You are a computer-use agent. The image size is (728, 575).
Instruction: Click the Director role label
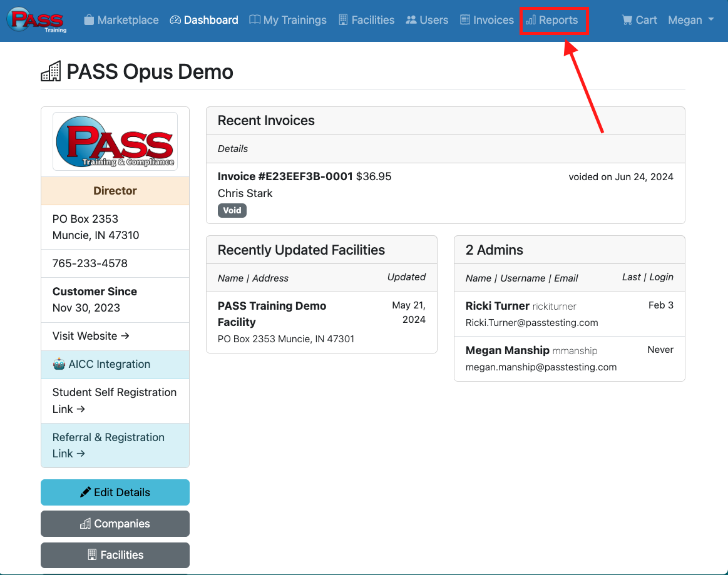click(x=115, y=191)
